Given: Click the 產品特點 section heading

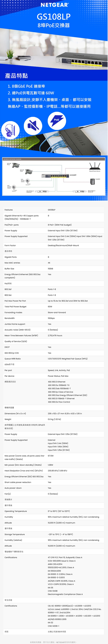Looking at the screenshot, I should coord(16,76).
